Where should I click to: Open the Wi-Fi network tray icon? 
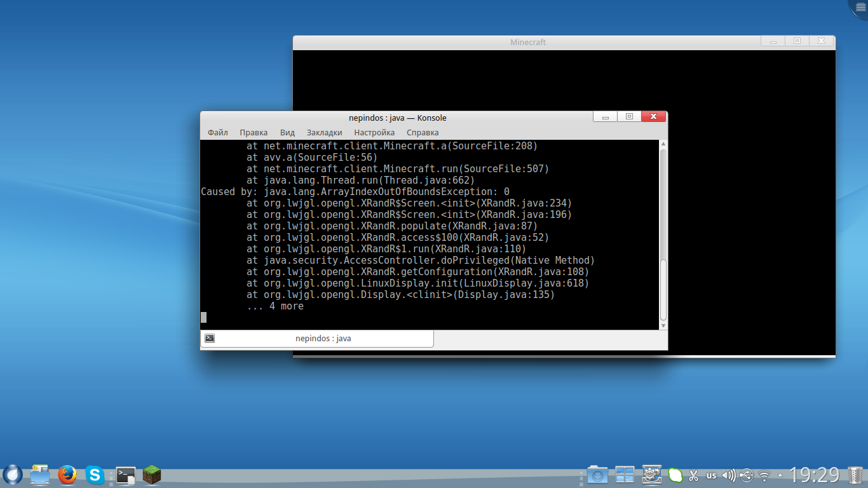(764, 475)
